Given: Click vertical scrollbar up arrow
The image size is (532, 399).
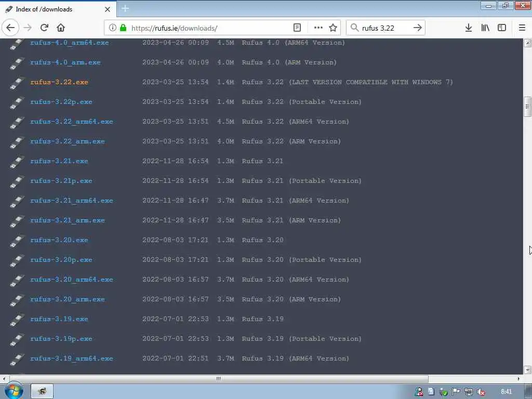Looking at the screenshot, I should pos(527,43).
